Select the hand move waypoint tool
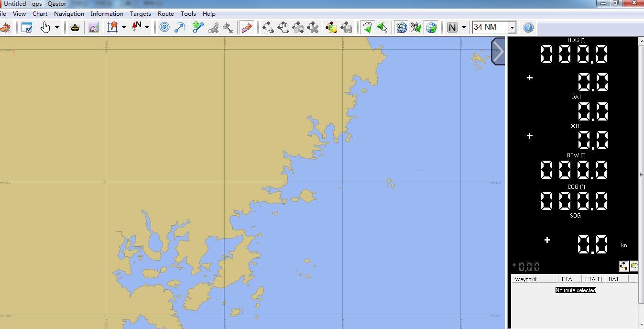 tap(283, 27)
